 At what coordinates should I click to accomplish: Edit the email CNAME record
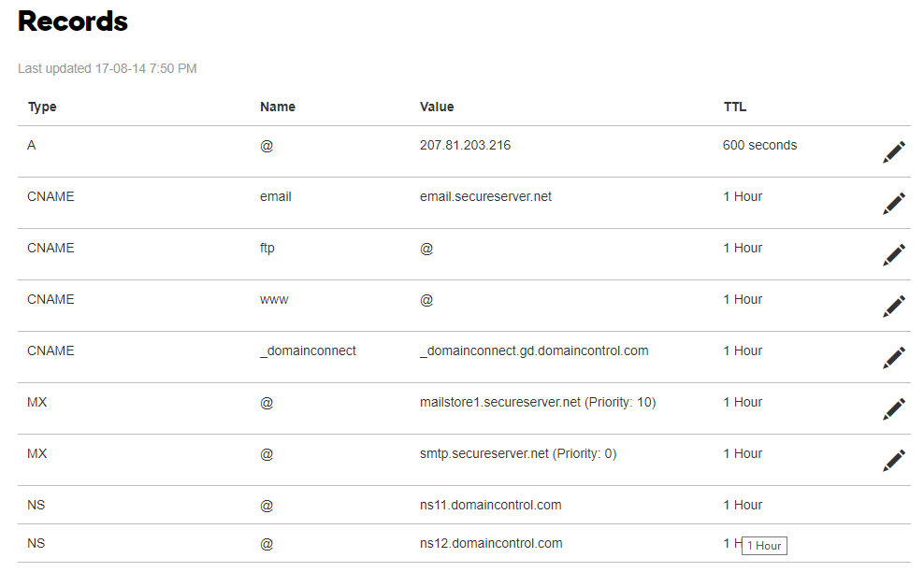click(893, 203)
